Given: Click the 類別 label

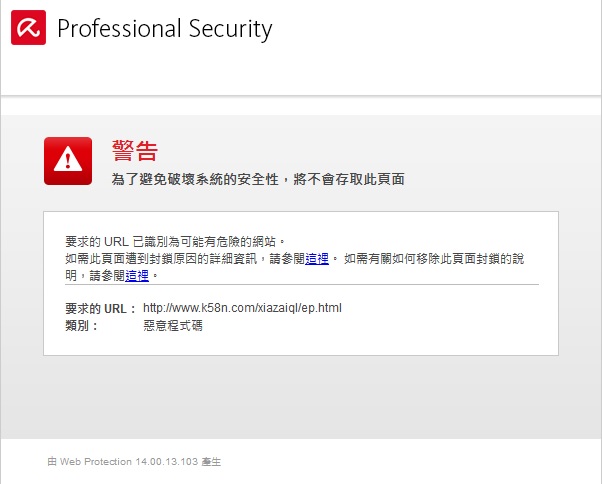Looking at the screenshot, I should [x=81, y=326].
